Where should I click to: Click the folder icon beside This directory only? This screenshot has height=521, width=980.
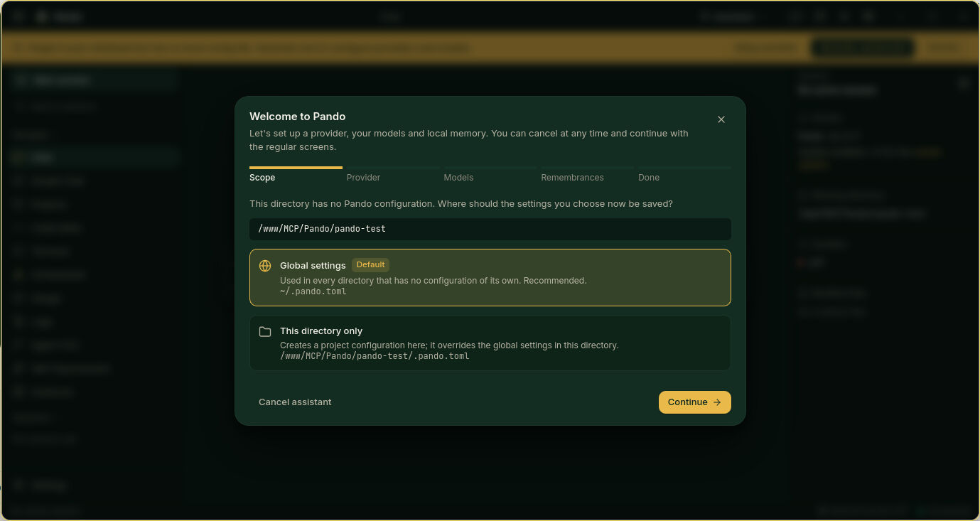pyautogui.click(x=265, y=331)
